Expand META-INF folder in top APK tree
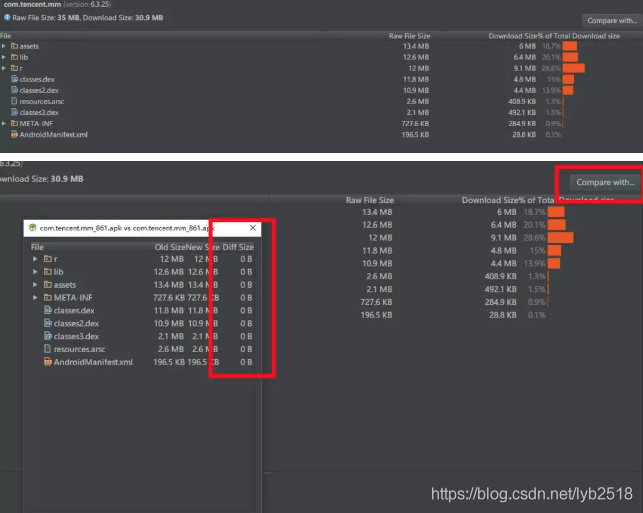Screen dimensions: 643x513 pyautogui.click(x=4, y=123)
